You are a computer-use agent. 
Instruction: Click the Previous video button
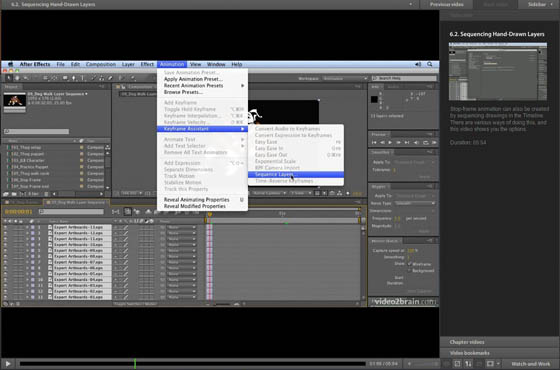pyautogui.click(x=446, y=4)
